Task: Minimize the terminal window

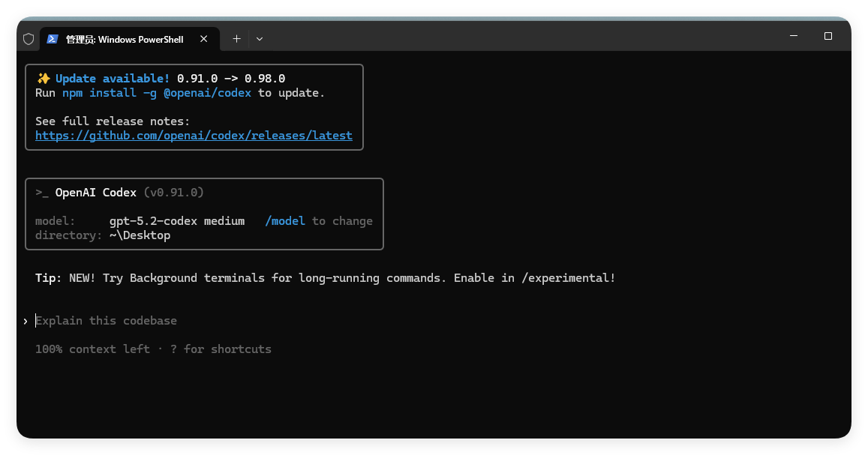Action: (793, 36)
